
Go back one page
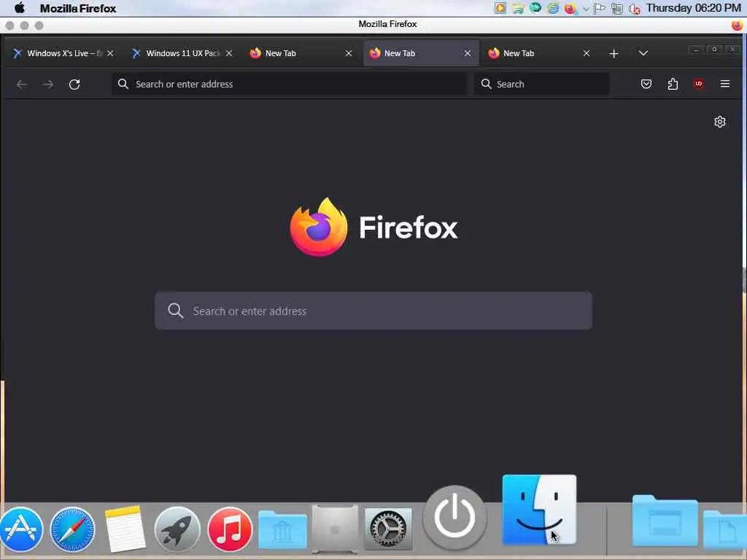click(x=21, y=85)
